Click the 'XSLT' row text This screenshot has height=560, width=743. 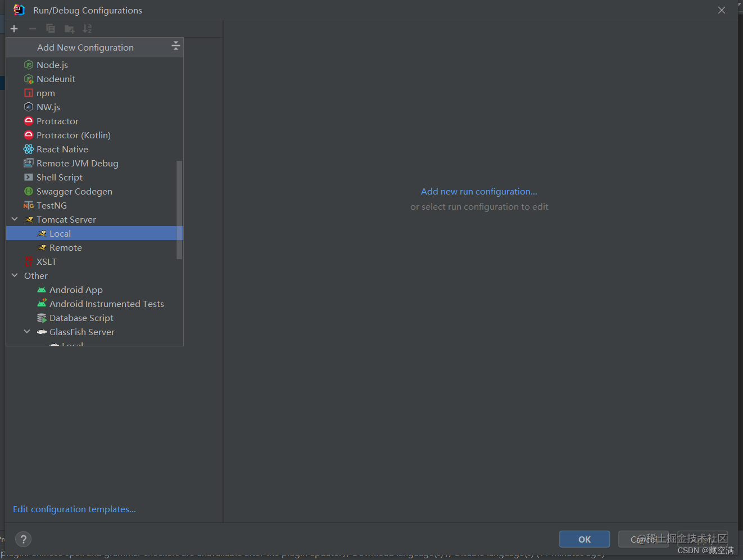tap(47, 261)
